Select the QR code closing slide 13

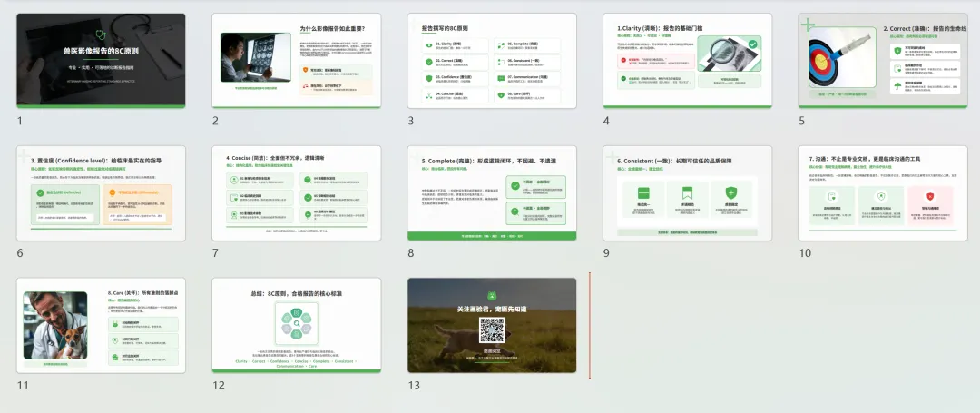click(x=492, y=326)
